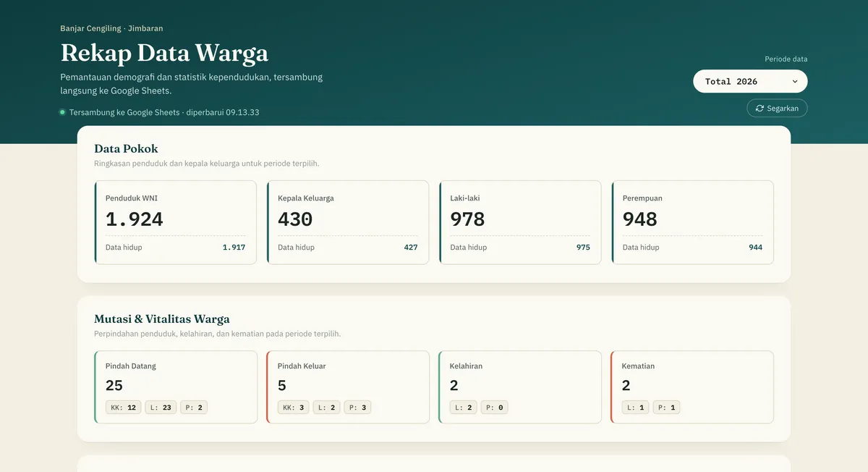The height and width of the screenshot is (472, 868).
Task: Click the Mutasi & Vitalitas Warga heading
Action: (x=162, y=319)
